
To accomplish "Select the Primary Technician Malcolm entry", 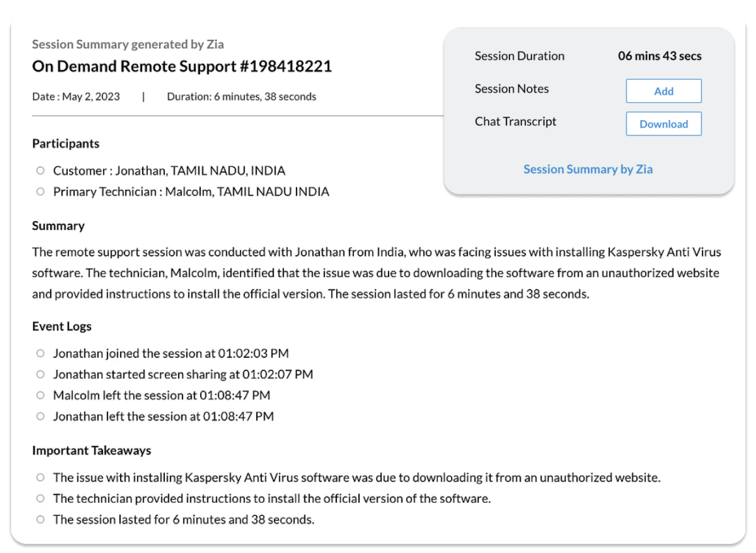I will point(191,192).
